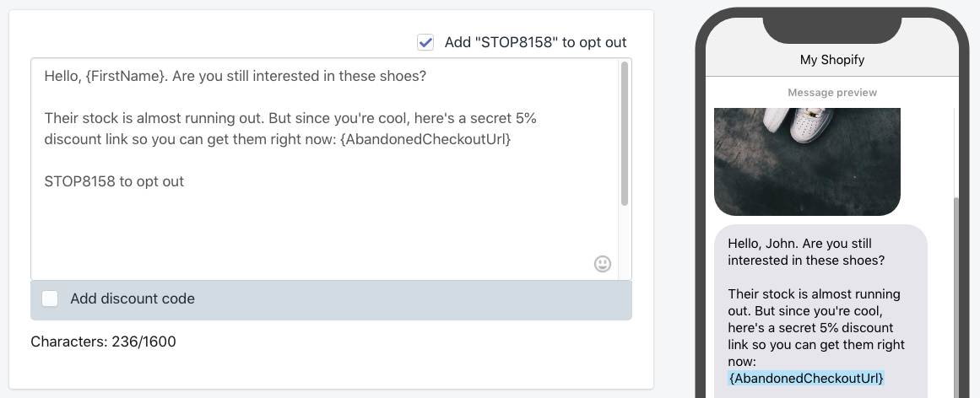This screenshot has height=398, width=980.
Task: Click the shoe image in message preview
Action: (807, 162)
